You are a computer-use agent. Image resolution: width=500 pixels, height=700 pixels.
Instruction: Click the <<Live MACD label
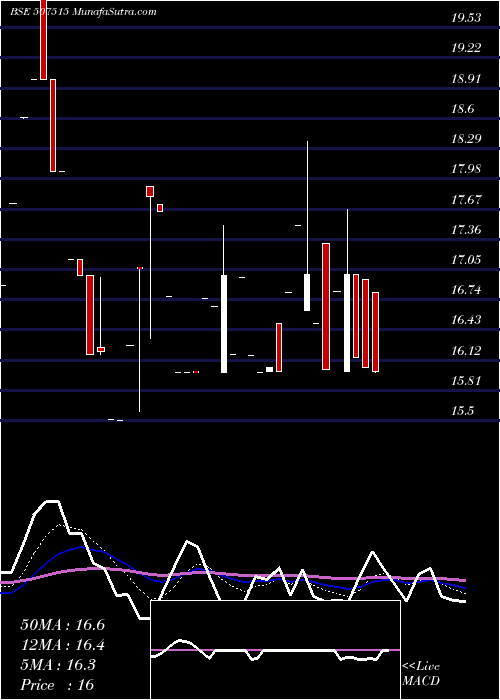click(x=421, y=674)
